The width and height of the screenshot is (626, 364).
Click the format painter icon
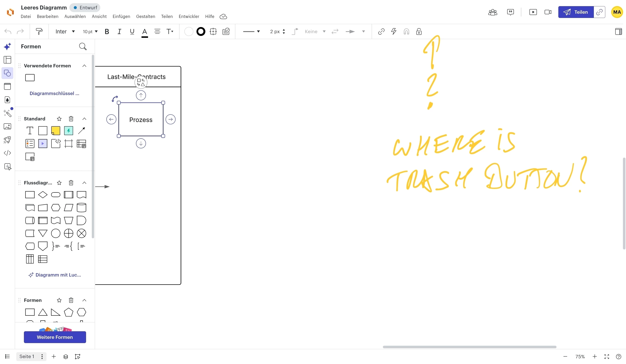coord(39,31)
